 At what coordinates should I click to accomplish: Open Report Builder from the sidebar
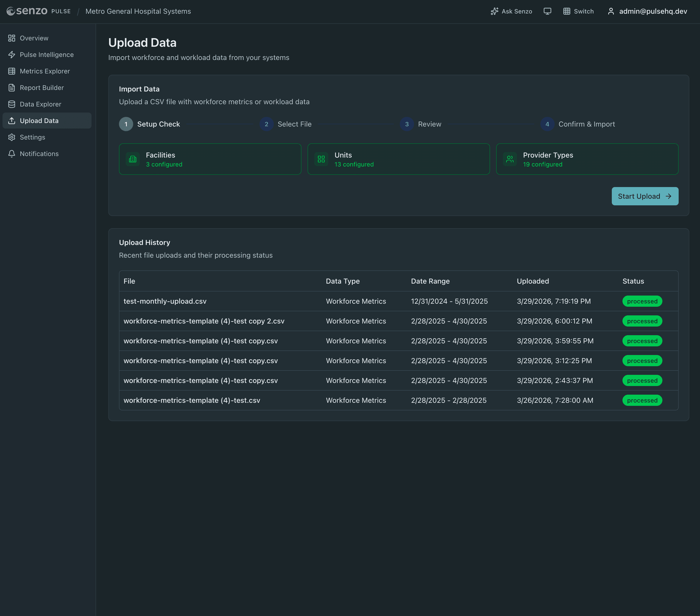[41, 87]
